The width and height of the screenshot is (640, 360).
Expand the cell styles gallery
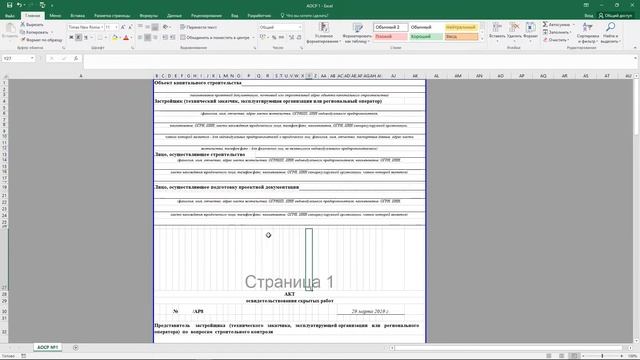coord(482,39)
